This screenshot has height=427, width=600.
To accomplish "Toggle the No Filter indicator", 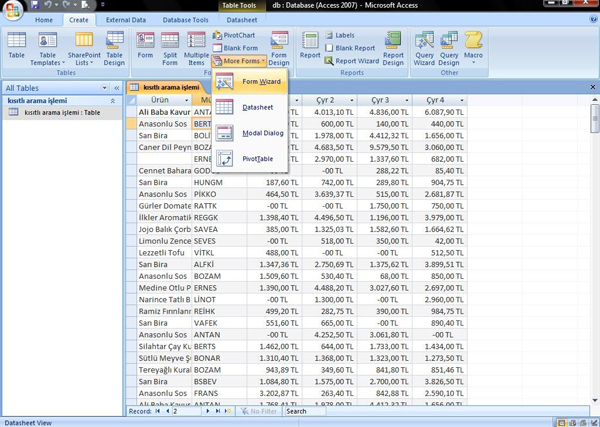I will point(257,411).
